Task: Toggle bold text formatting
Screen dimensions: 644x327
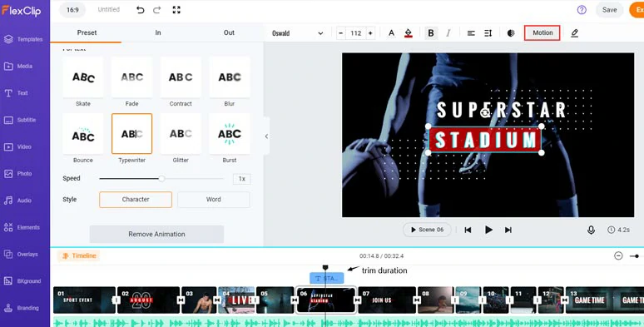Action: click(x=431, y=33)
